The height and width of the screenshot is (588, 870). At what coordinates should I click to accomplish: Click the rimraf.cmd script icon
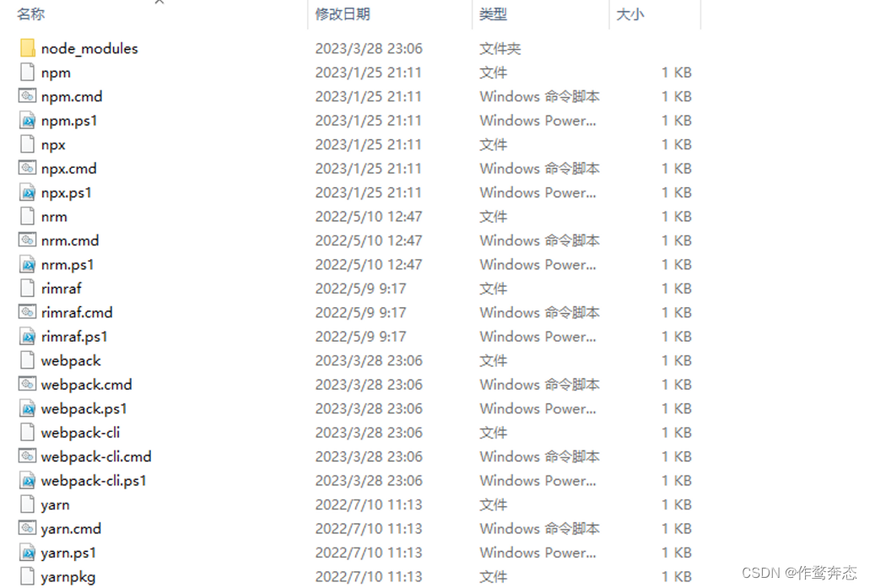27,312
